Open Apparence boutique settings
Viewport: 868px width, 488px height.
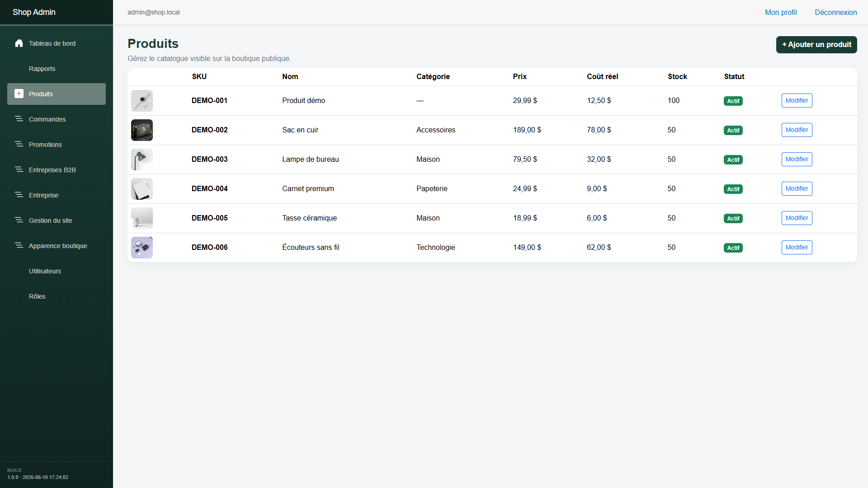(57, 246)
